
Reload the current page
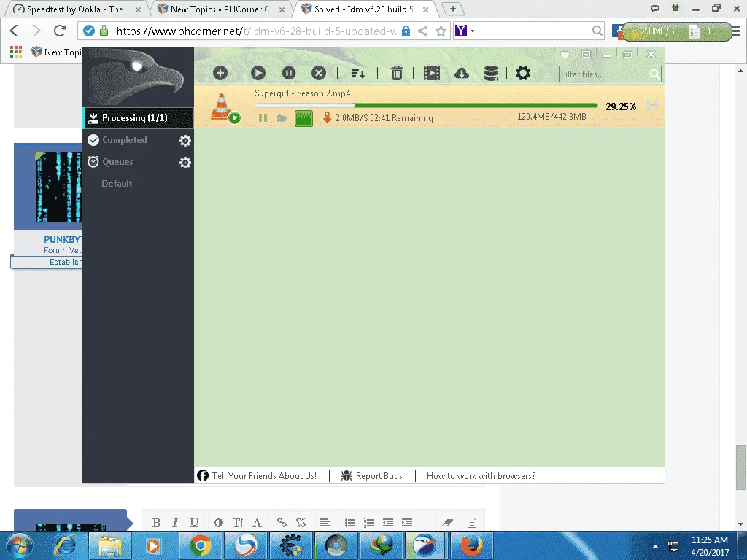pos(60,31)
